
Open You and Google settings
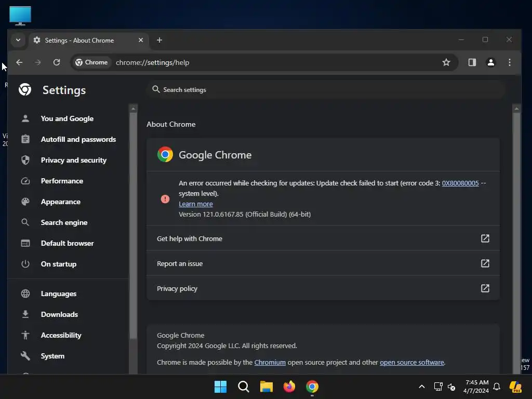point(67,119)
